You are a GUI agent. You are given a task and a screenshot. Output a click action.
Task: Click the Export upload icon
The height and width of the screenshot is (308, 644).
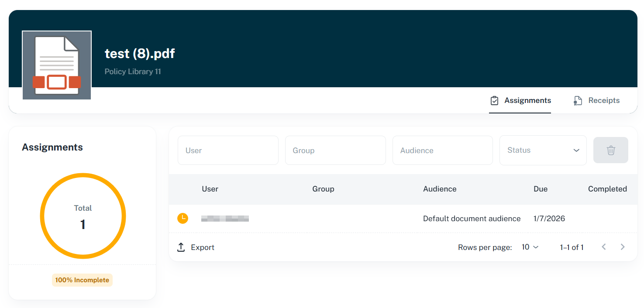(x=181, y=247)
